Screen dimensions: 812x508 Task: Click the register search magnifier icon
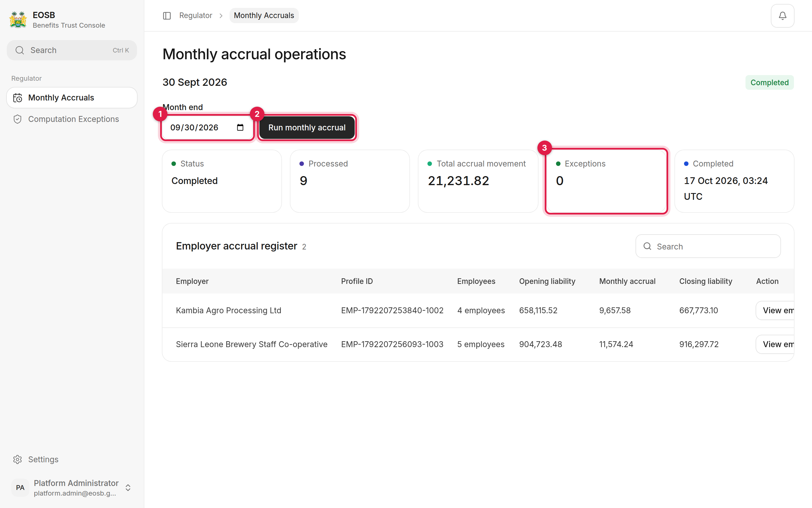(x=647, y=246)
